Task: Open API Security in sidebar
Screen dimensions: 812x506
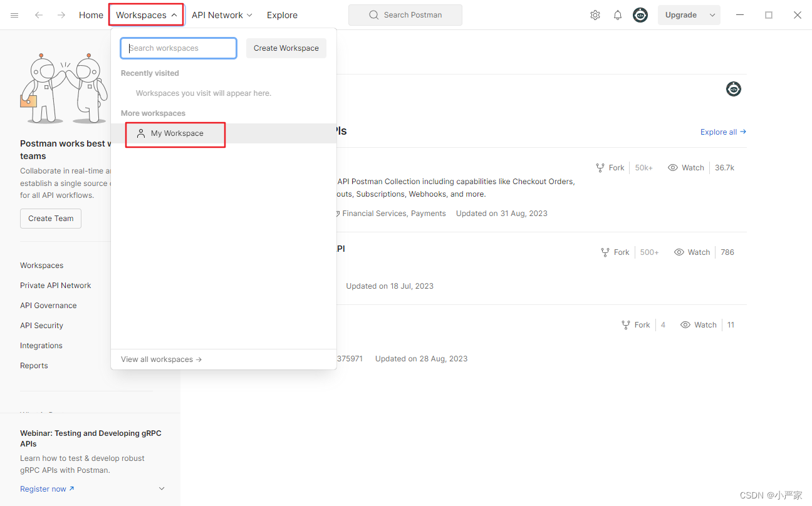Action: tap(41, 326)
